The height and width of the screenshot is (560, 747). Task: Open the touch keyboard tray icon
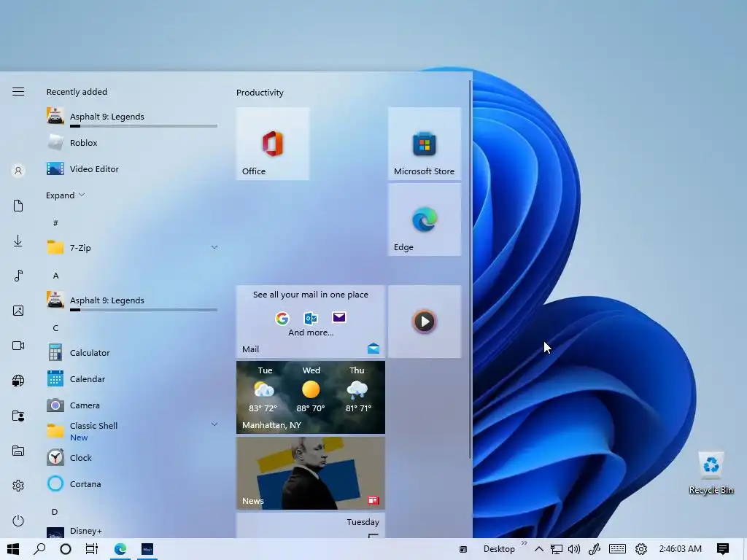[x=617, y=549]
